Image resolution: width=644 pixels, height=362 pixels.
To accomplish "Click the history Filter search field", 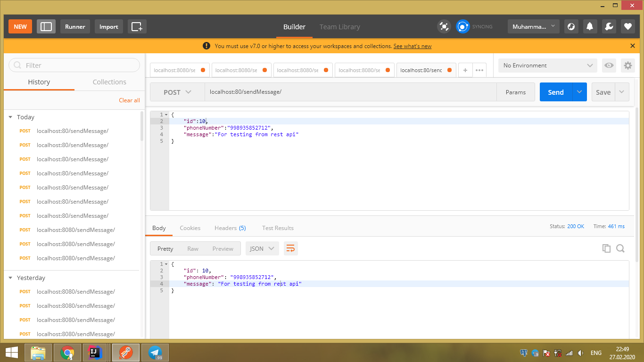I will coord(74,65).
